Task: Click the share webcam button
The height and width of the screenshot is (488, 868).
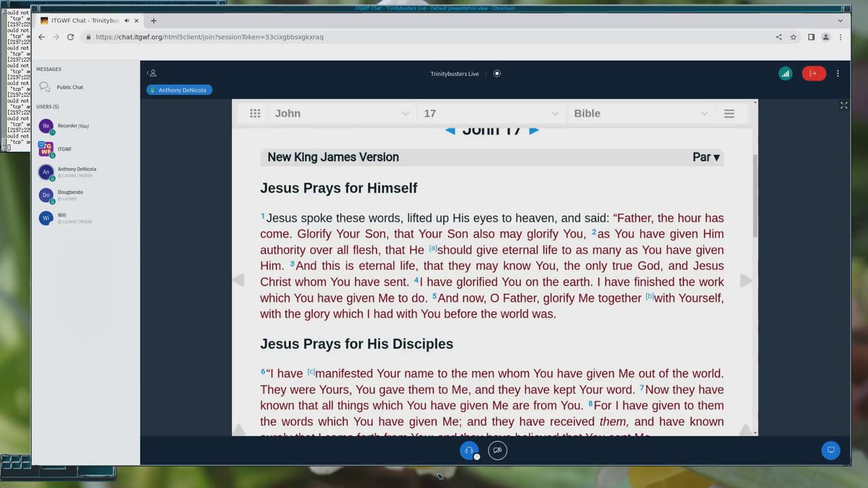Action: pos(498,451)
